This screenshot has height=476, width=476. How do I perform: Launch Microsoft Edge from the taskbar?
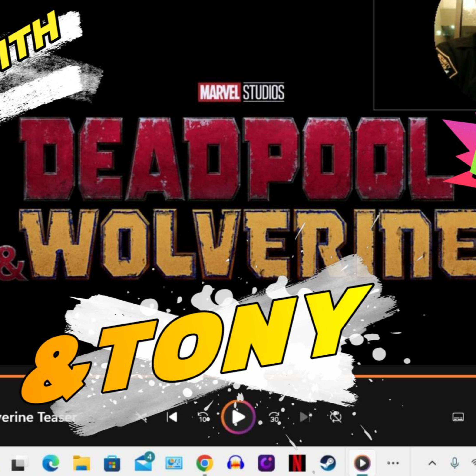(x=51, y=463)
